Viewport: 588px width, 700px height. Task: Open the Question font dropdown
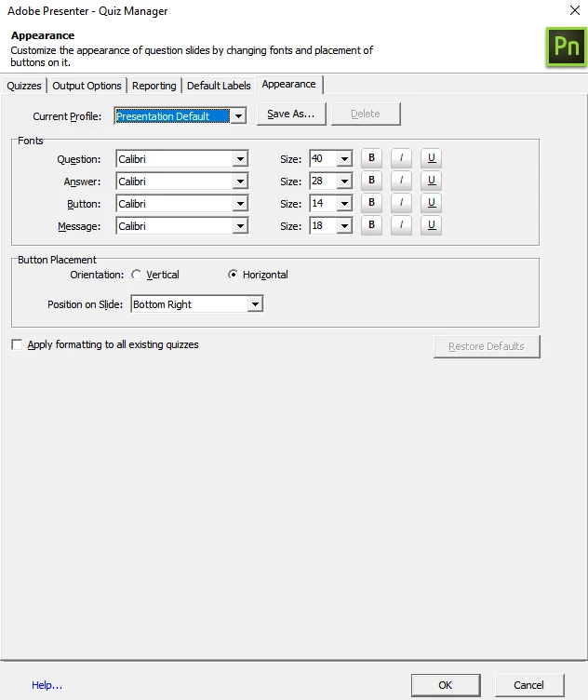tap(182, 159)
